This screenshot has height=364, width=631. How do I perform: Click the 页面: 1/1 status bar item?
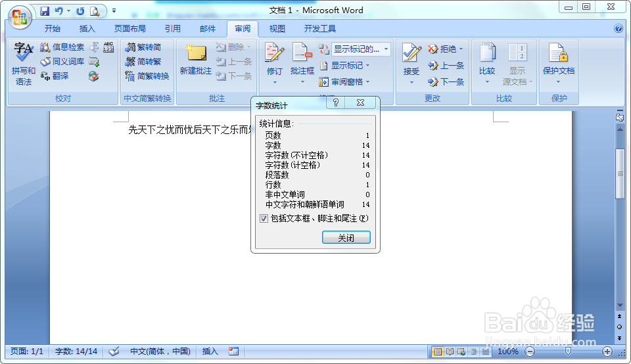[26, 352]
